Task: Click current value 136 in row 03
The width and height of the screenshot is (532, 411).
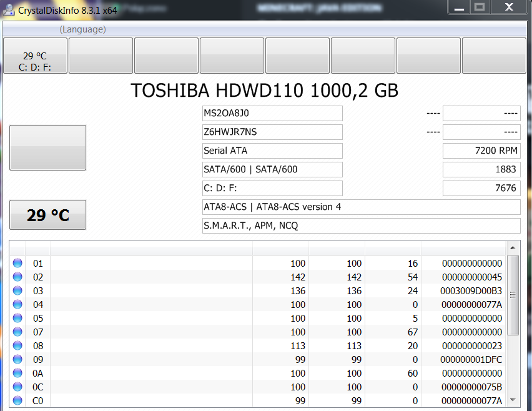Action: pos(298,291)
